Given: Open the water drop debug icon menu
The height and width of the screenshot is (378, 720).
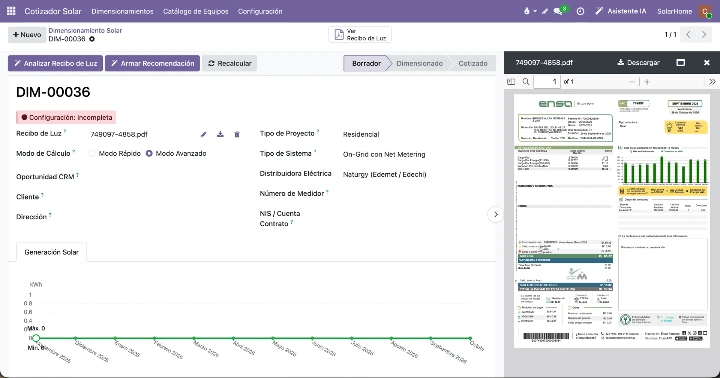Looking at the screenshot, I should pyautogui.click(x=529, y=11).
